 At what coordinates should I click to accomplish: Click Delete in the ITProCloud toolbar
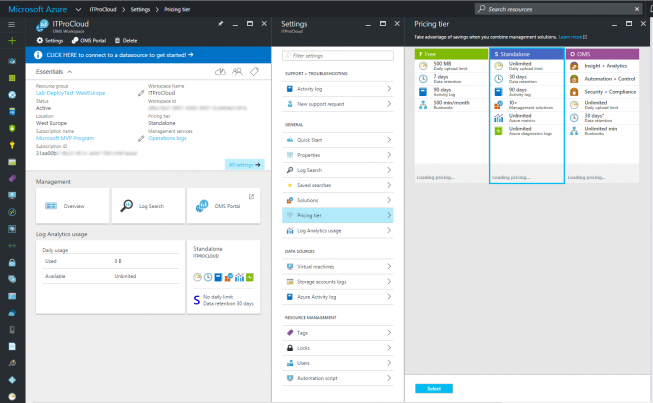tap(126, 40)
